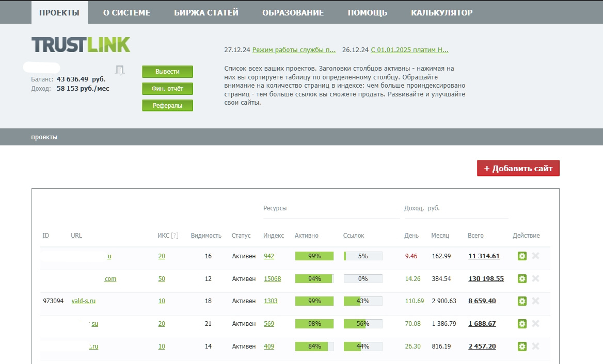Open the index count 15068 link

click(x=272, y=279)
